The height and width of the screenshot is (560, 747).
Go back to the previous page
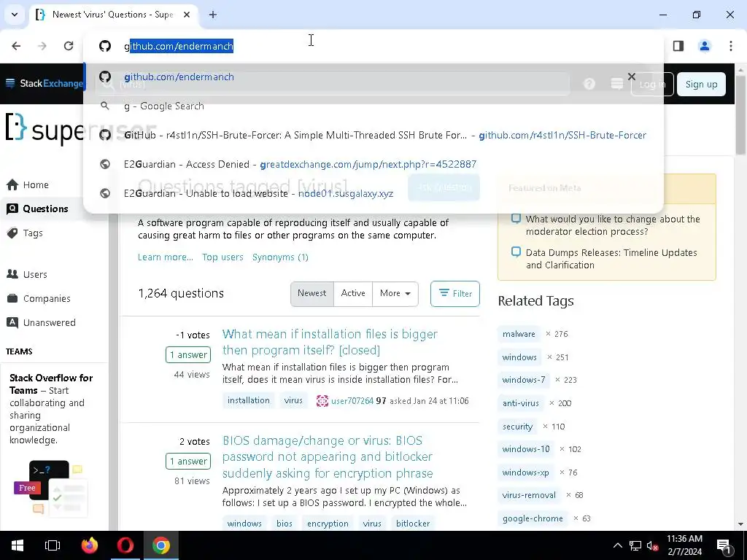tap(16, 46)
